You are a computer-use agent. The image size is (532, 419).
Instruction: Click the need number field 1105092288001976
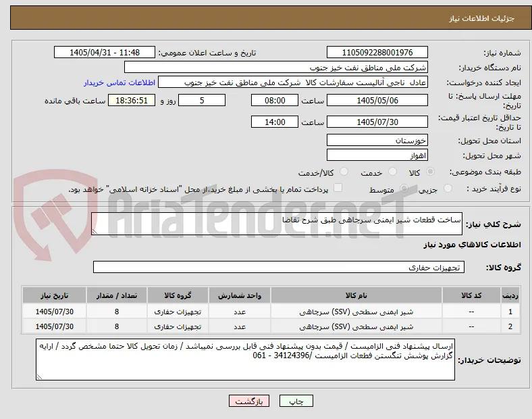pyautogui.click(x=377, y=52)
